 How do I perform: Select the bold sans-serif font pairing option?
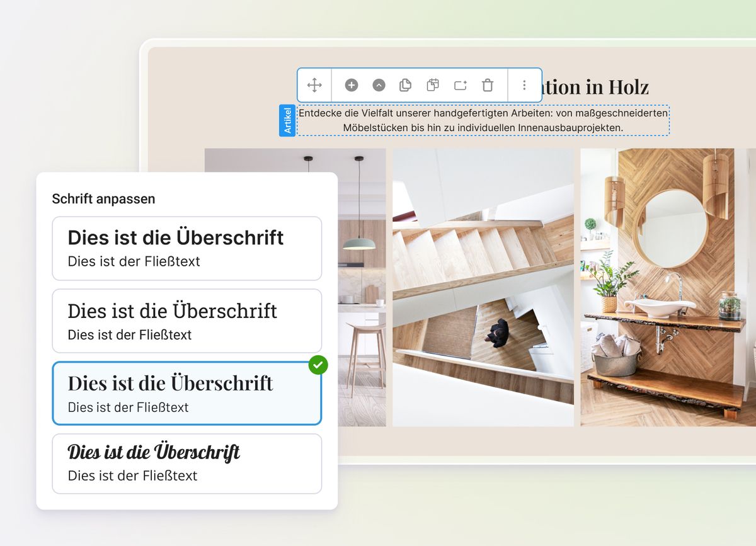186,248
